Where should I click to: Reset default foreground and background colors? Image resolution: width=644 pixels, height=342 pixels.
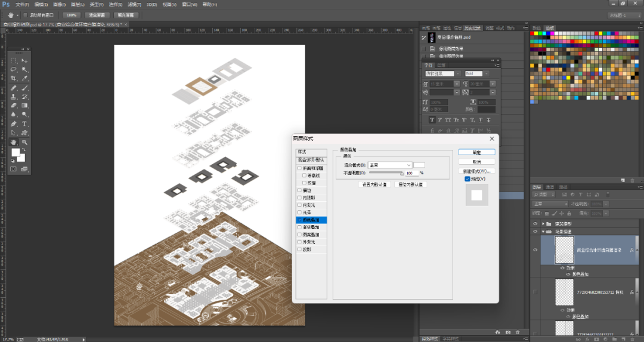13,161
